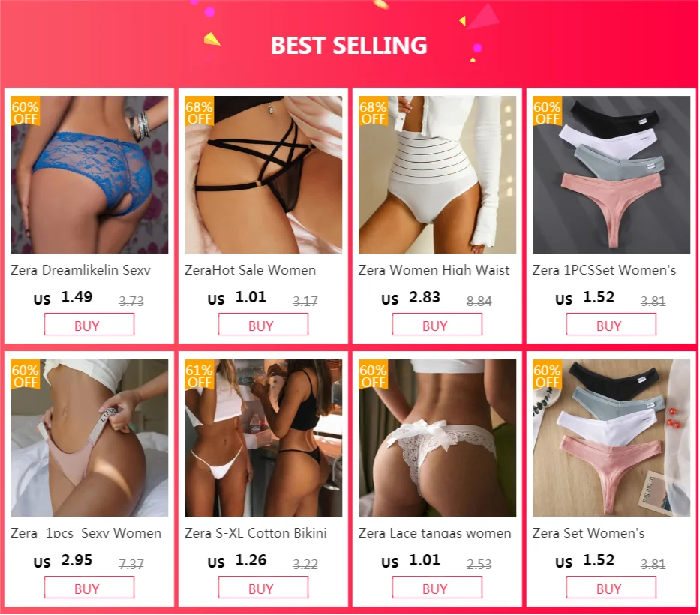Open the Zera 1PCSSet Women's title link
This screenshot has height=615, width=700.
click(604, 269)
